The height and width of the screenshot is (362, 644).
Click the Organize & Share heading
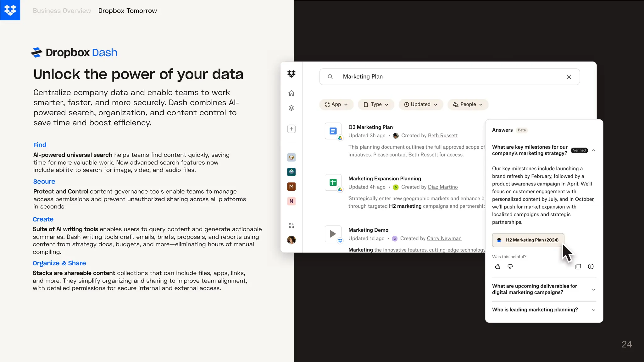pos(59,263)
